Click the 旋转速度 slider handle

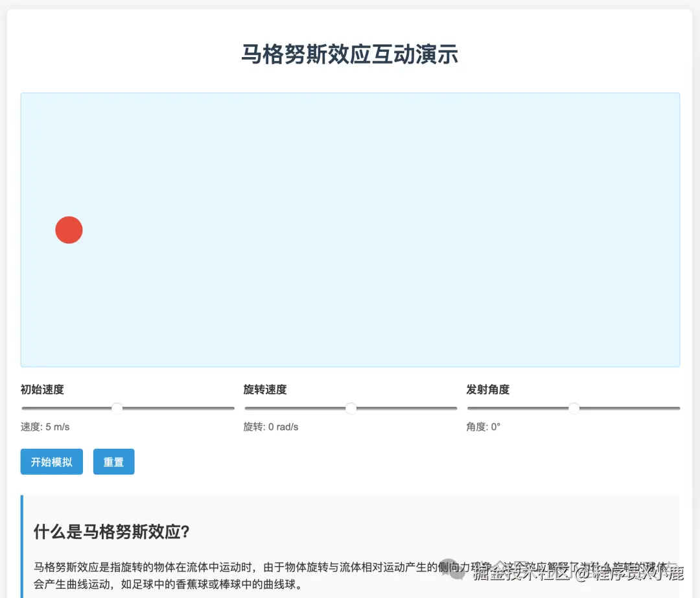351,408
